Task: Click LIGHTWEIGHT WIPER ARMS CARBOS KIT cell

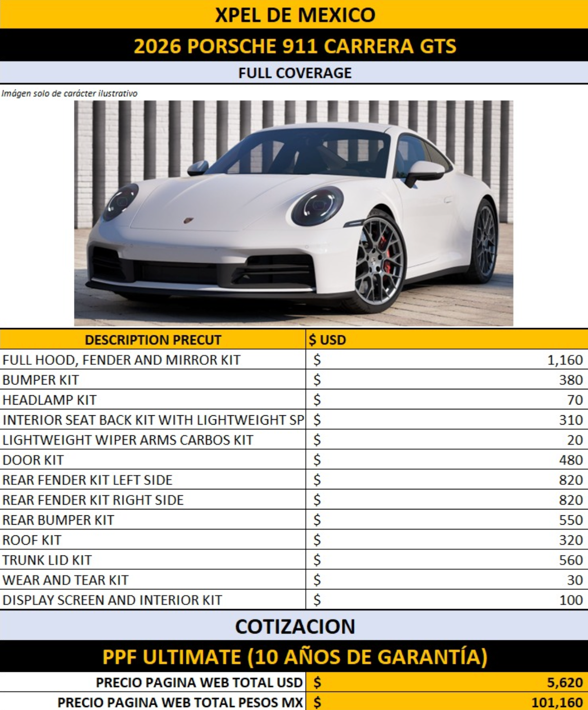Action: (152, 440)
